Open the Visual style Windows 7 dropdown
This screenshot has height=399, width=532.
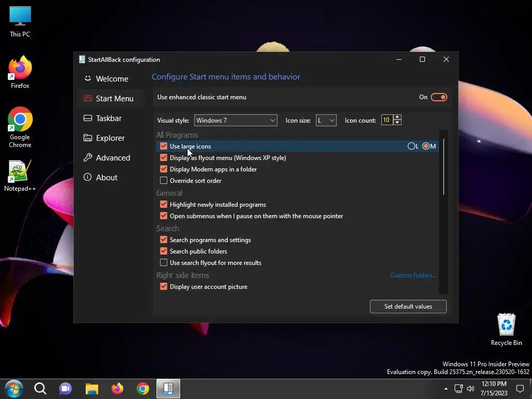(x=235, y=120)
